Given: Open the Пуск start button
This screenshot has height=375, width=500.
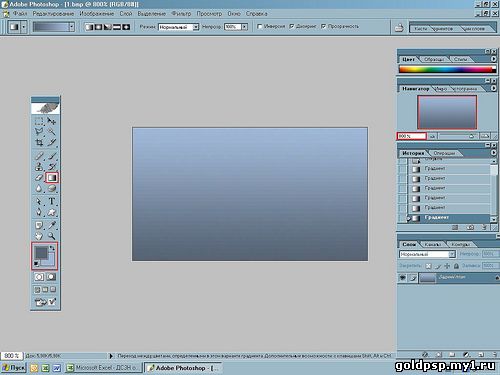Looking at the screenshot, I should 13,368.
